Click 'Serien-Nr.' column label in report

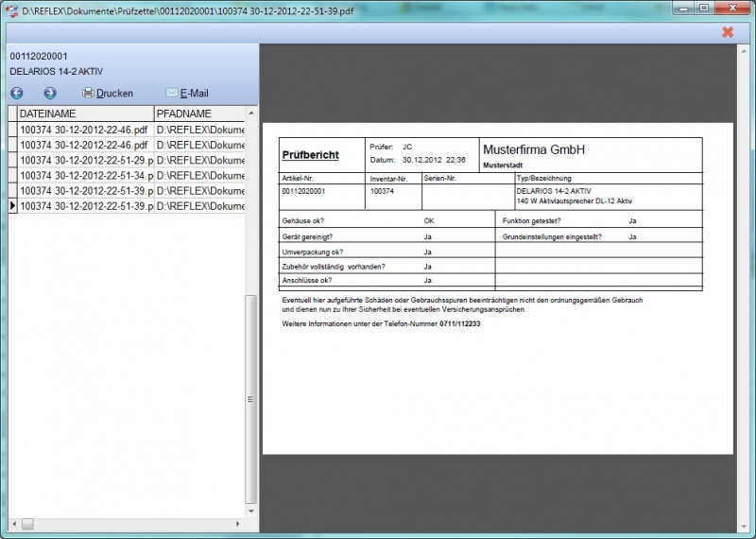pyautogui.click(x=439, y=178)
